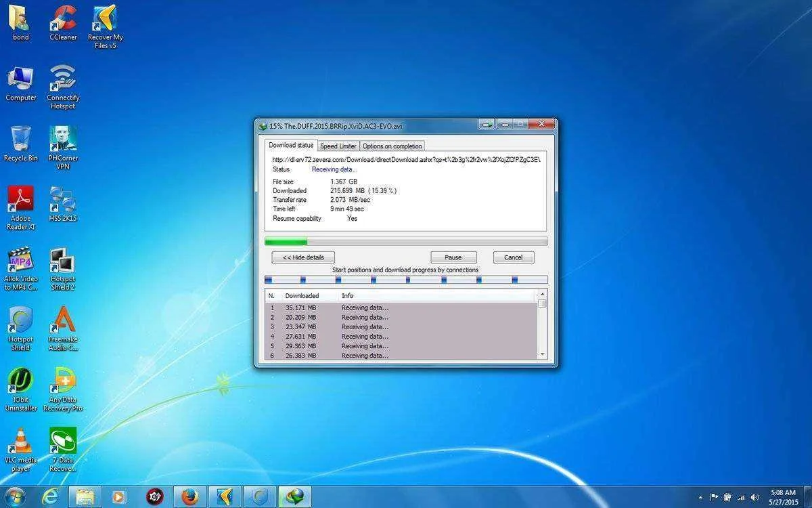Click the power/battery tray icon
The height and width of the screenshot is (508, 812).
tap(727, 497)
